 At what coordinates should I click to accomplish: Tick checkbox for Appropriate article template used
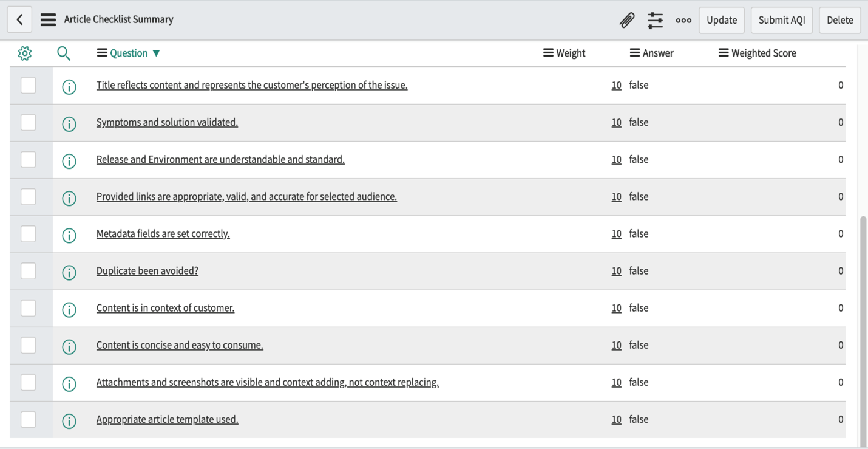pyautogui.click(x=29, y=419)
